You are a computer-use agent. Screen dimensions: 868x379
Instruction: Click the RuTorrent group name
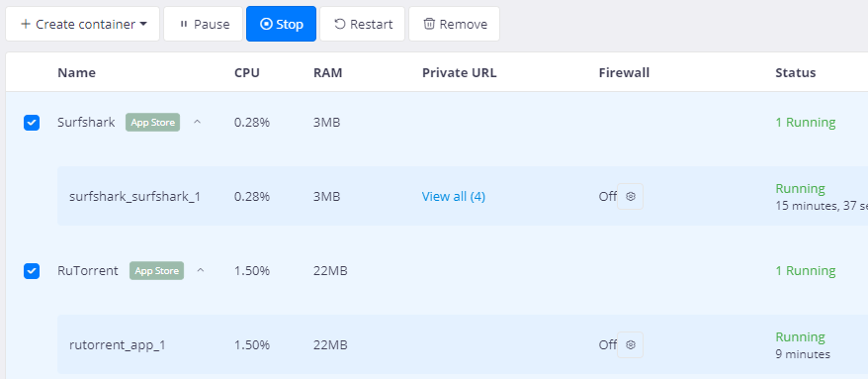tap(88, 271)
